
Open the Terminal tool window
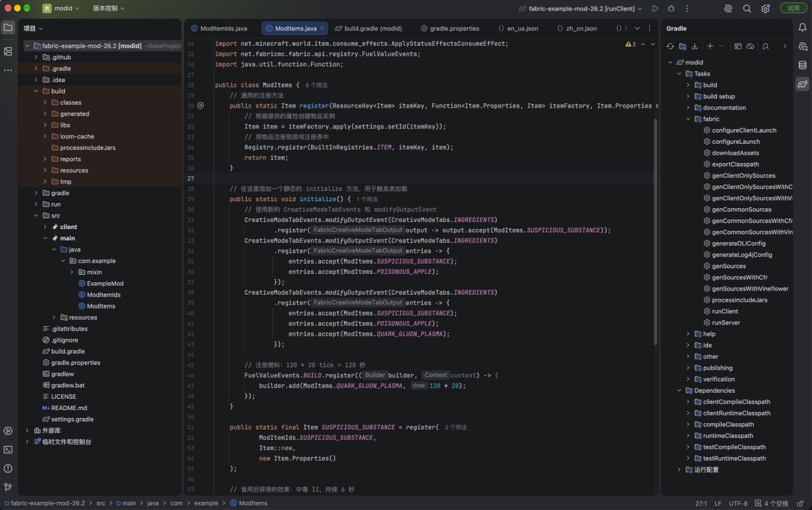tap(8, 450)
